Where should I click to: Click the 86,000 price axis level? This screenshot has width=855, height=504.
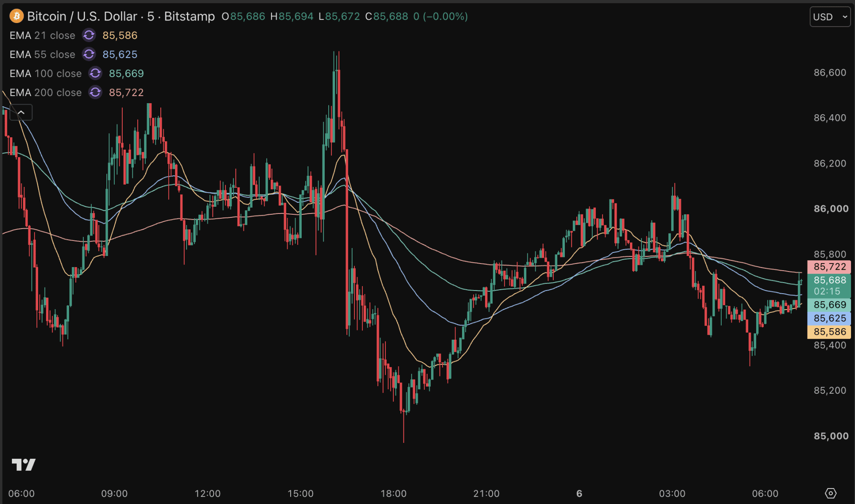click(x=830, y=209)
